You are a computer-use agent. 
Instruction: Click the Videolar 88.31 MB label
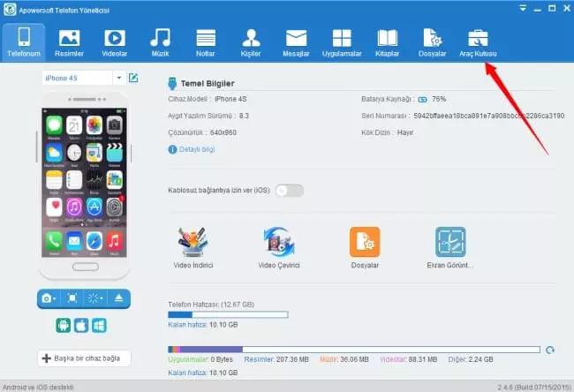[x=409, y=360]
